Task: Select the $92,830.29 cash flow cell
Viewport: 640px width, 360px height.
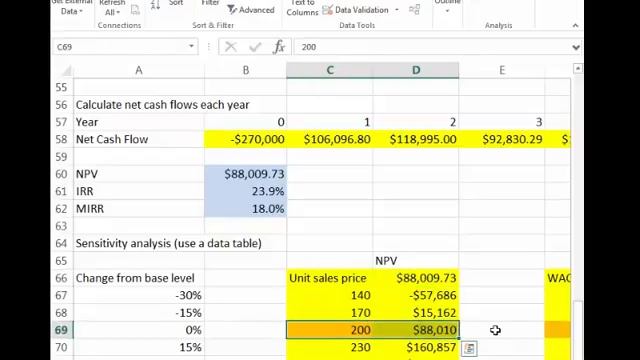Action: (502, 140)
